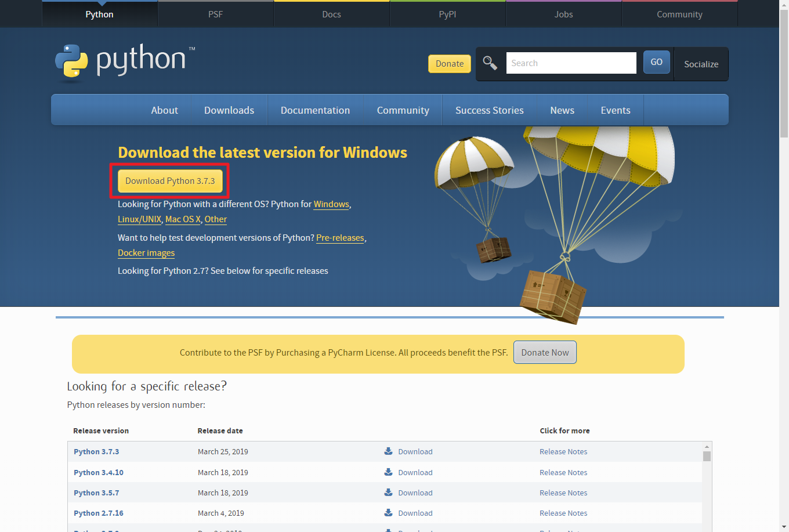Click the Donate Now button
This screenshot has width=789, height=532.
coord(545,352)
